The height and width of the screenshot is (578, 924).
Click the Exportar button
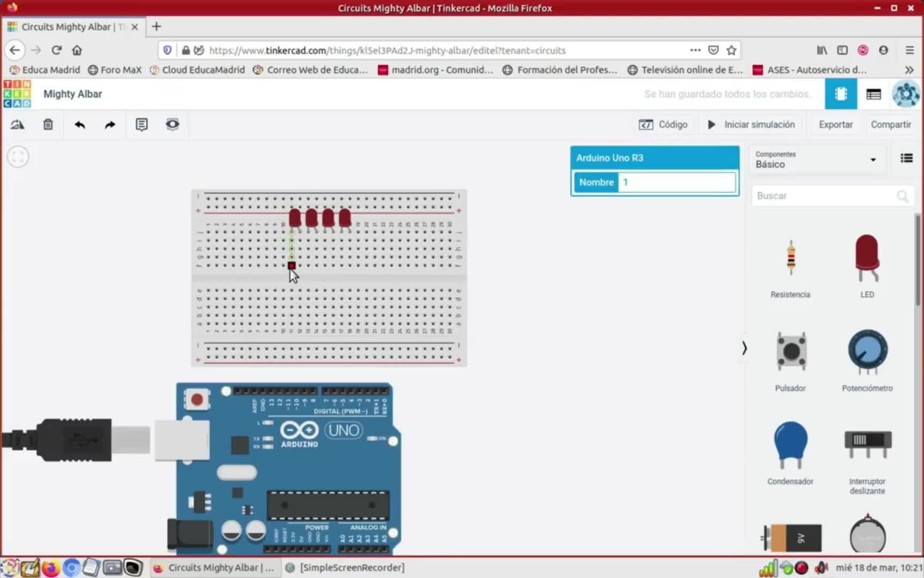click(836, 125)
